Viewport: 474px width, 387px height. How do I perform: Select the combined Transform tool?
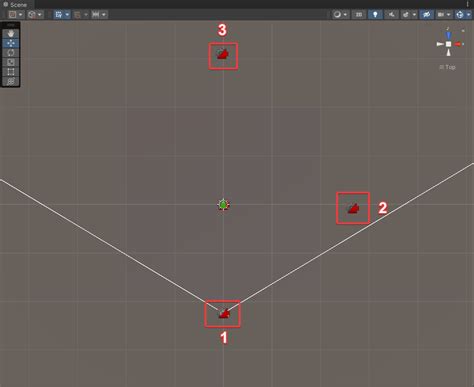(11, 81)
